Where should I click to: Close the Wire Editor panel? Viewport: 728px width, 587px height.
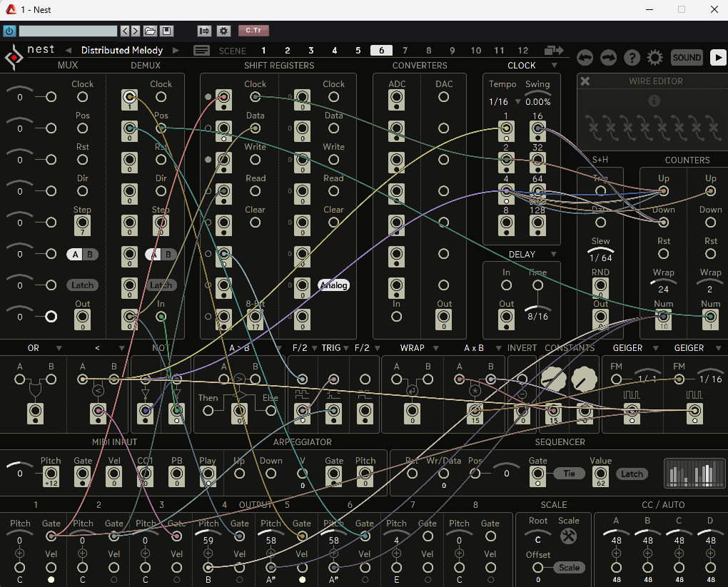585,81
